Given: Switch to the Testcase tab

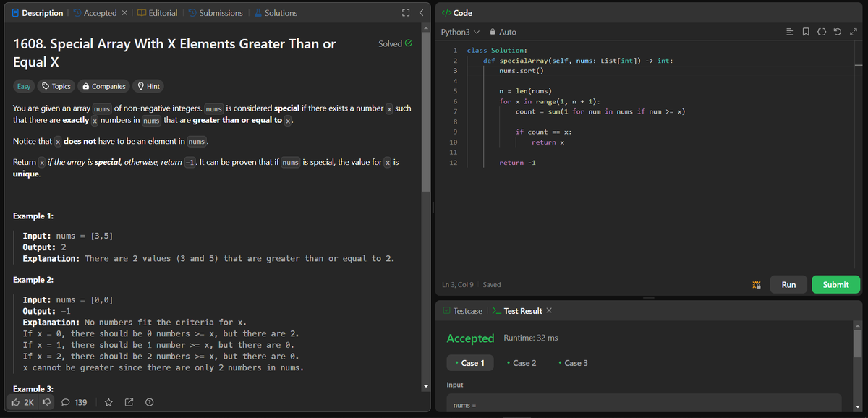Looking at the screenshot, I should (462, 311).
